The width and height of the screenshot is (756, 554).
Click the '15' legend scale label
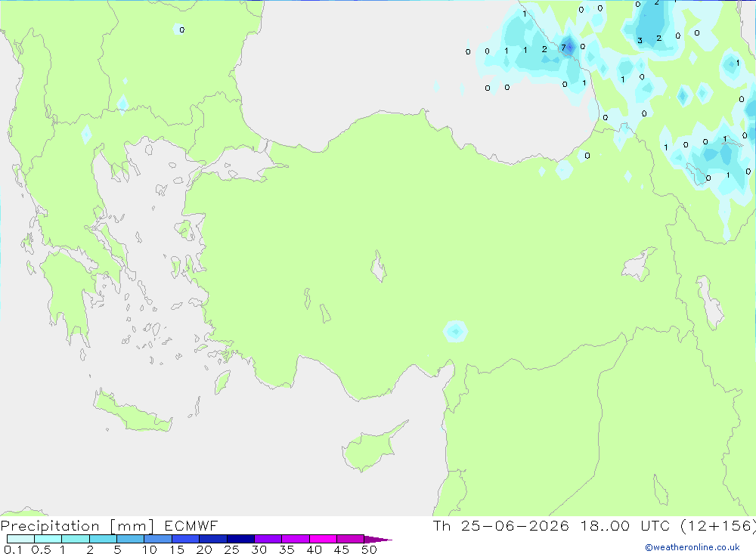click(x=177, y=549)
